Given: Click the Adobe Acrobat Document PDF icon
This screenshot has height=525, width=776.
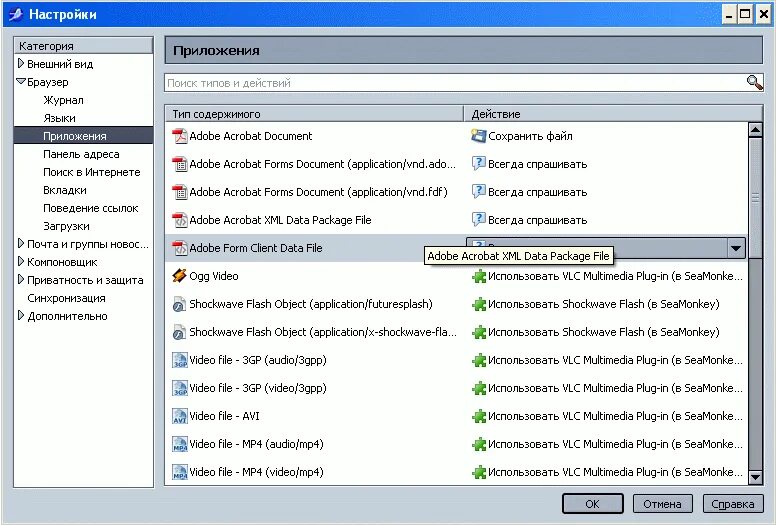Looking at the screenshot, I should point(179,136).
